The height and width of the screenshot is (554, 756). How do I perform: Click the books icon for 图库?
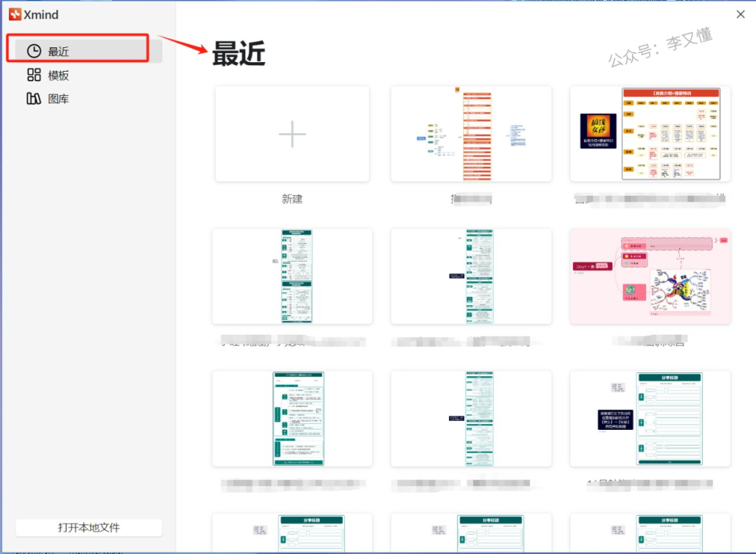[34, 99]
